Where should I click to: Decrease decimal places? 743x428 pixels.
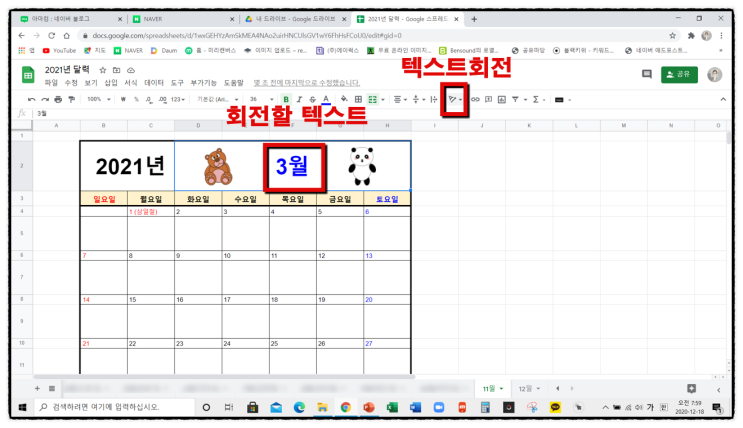coord(149,100)
